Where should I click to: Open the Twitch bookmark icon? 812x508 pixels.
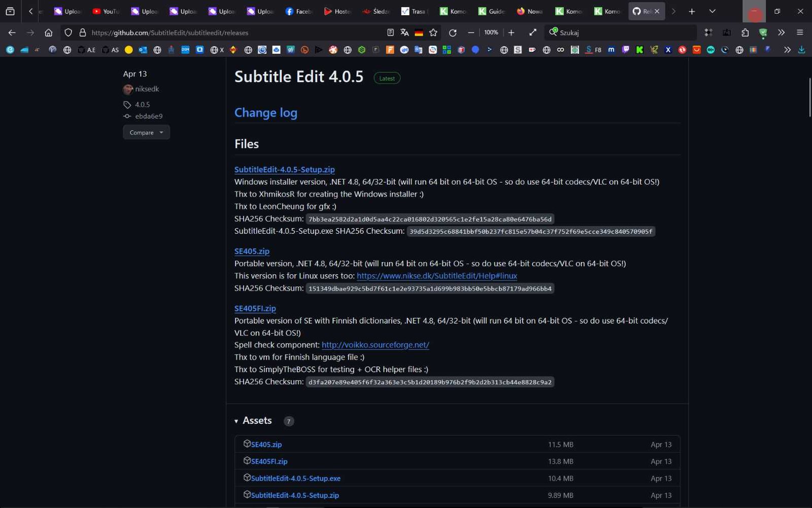pos(625,50)
